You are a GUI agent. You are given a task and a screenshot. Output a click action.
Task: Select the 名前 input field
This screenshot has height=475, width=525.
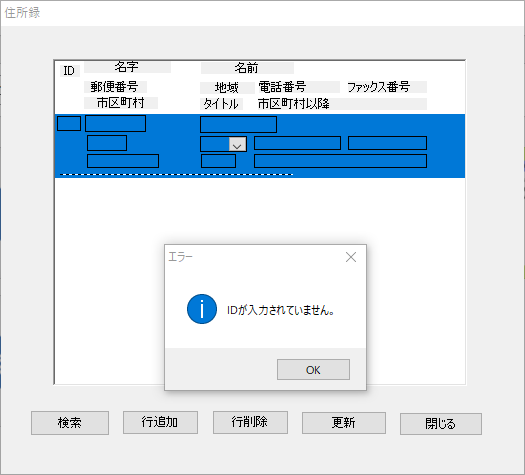(238, 125)
